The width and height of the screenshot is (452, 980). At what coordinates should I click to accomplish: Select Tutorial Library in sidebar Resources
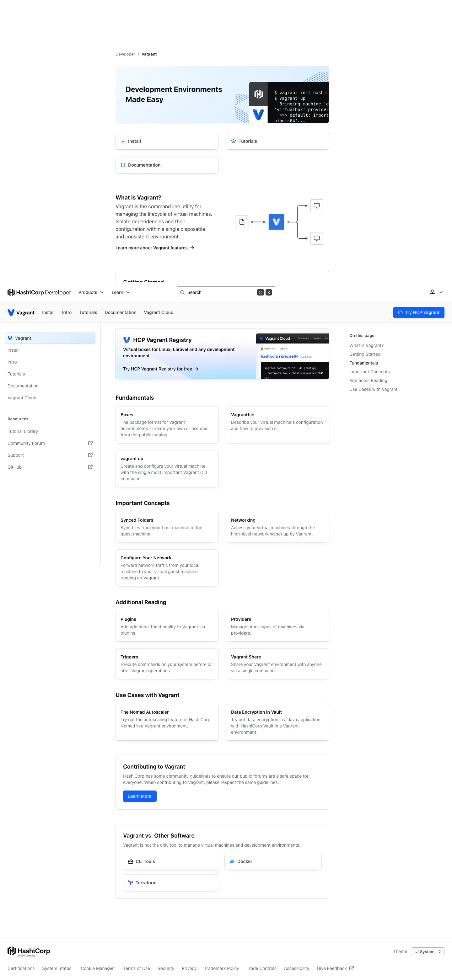click(50, 431)
